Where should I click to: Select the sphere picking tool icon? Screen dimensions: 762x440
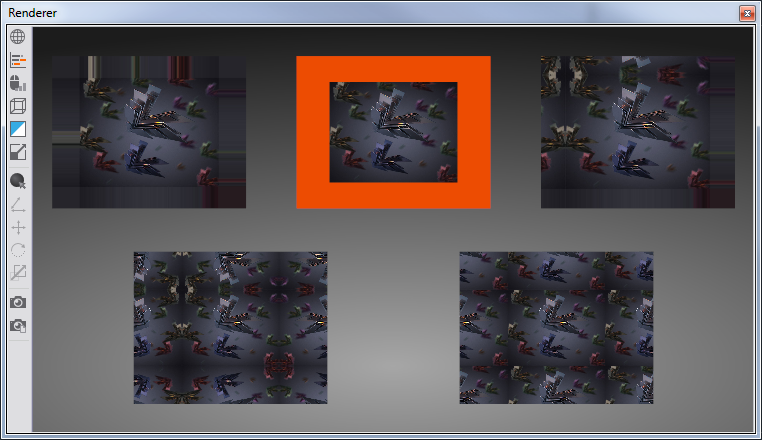point(18,181)
